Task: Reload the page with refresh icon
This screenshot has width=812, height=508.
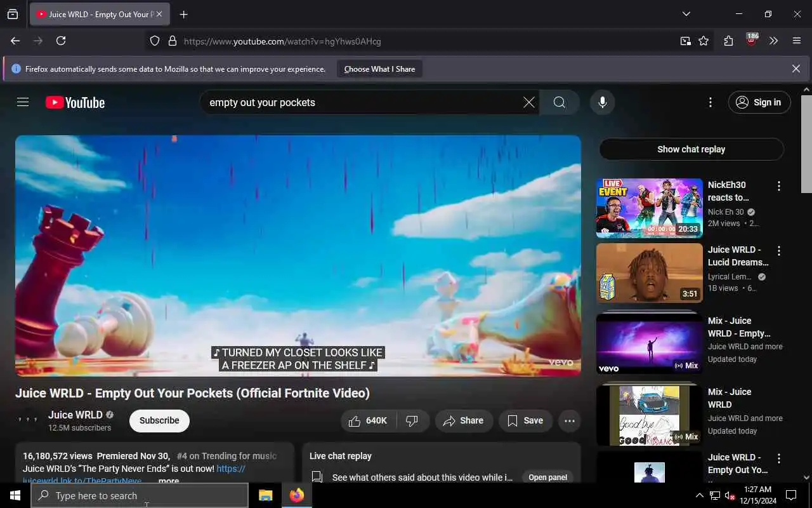Action: tap(61, 41)
